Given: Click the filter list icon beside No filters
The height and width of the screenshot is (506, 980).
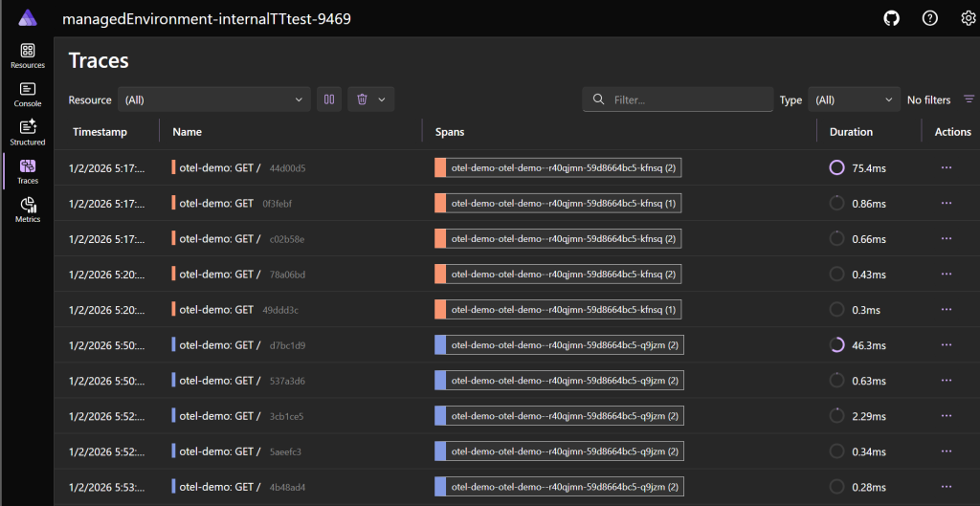Looking at the screenshot, I should click(x=969, y=99).
